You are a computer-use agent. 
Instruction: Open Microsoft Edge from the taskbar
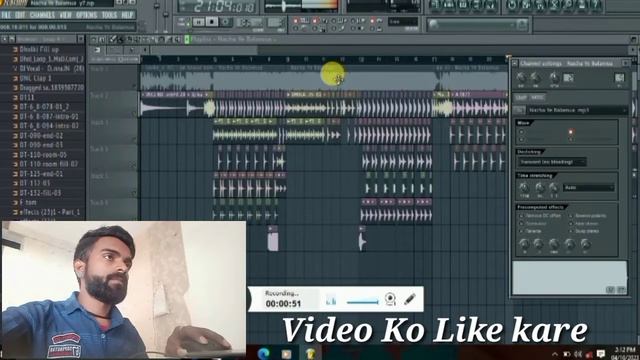pyautogui.click(x=264, y=353)
